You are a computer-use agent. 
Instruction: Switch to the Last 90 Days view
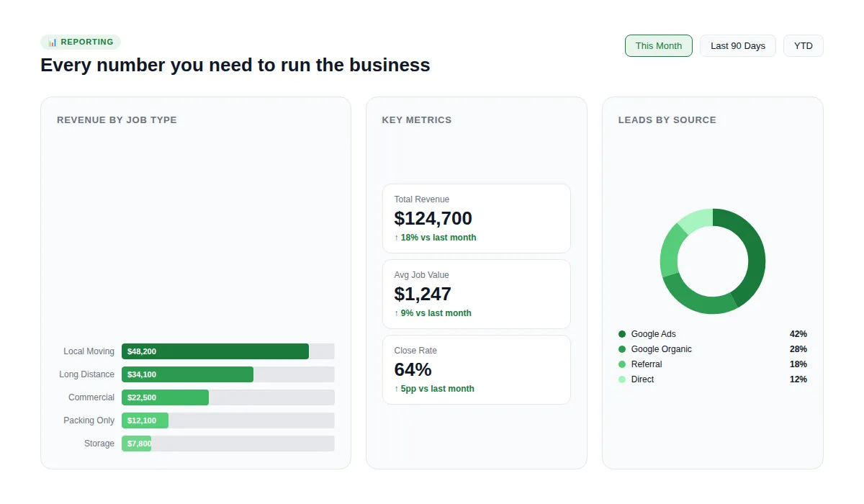pos(737,45)
